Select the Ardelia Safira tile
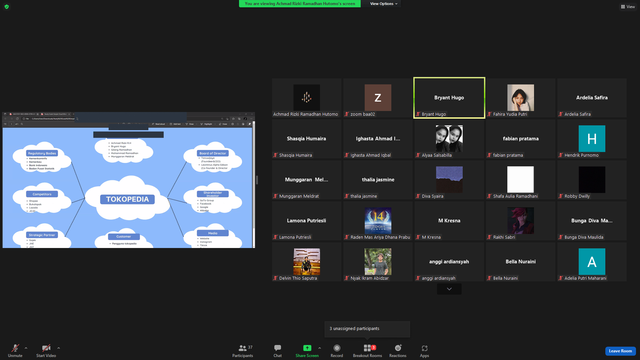Viewport: 640px width, 360px height. (591, 98)
